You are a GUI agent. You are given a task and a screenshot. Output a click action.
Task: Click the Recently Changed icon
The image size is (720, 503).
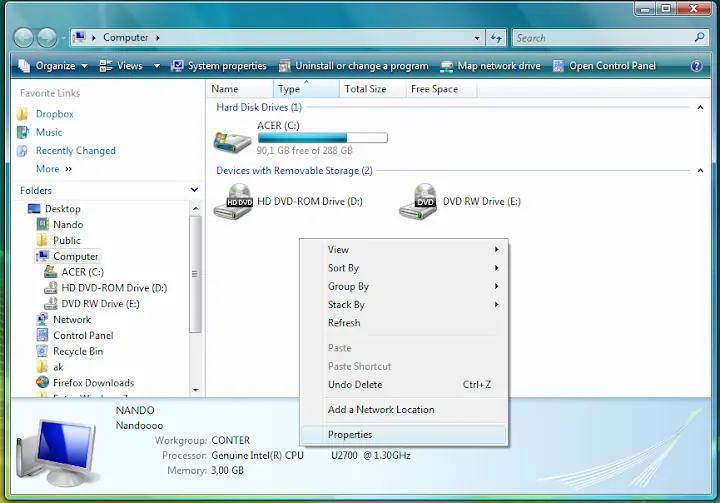(x=22, y=151)
